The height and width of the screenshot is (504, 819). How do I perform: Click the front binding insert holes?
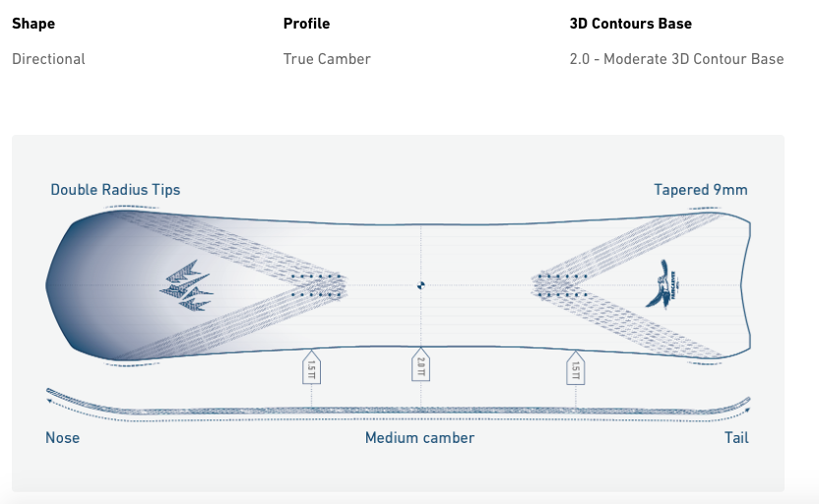[317, 285]
